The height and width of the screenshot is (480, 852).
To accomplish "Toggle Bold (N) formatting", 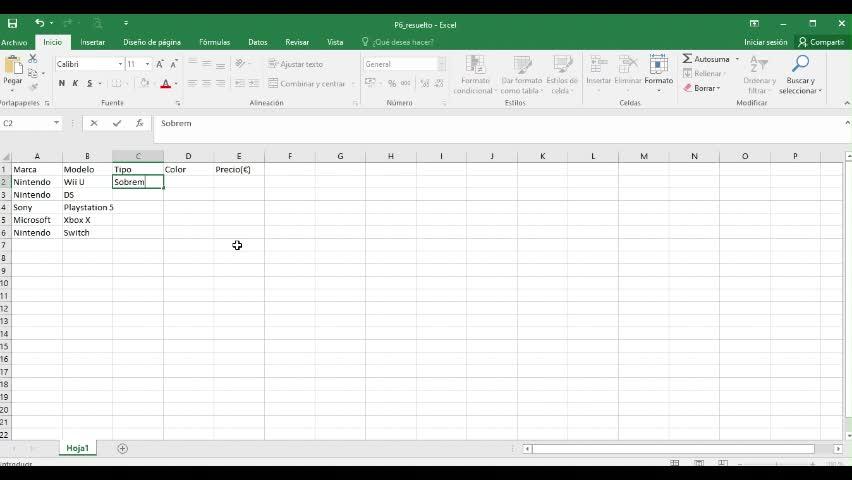I will click(61, 83).
